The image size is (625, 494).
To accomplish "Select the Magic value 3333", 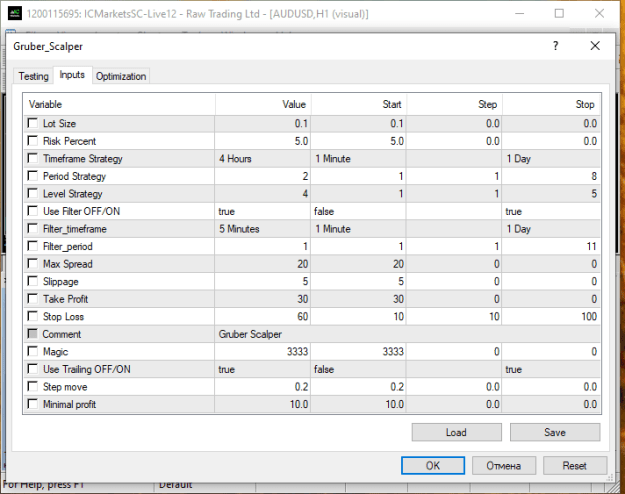I will pyautogui.click(x=263, y=352).
